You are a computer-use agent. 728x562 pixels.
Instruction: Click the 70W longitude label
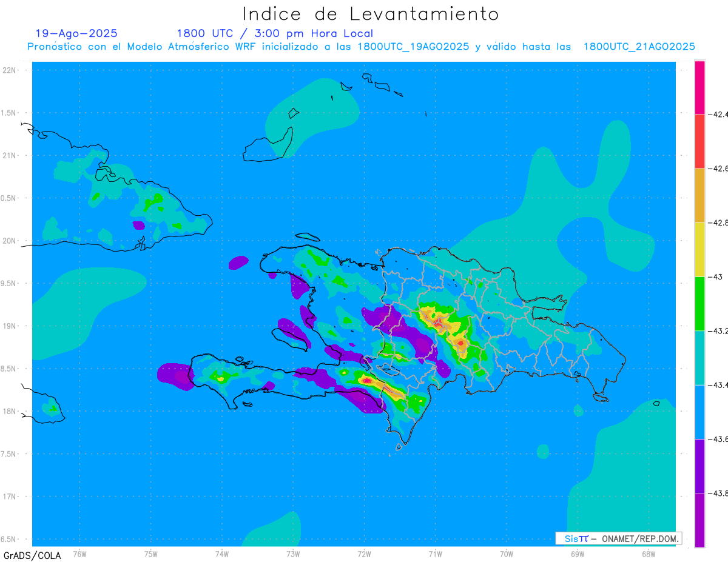click(506, 554)
